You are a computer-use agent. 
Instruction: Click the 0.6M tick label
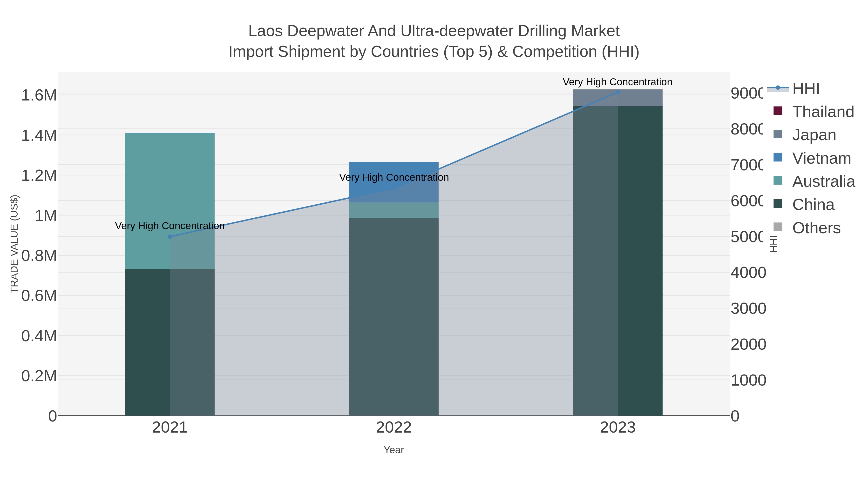39,296
